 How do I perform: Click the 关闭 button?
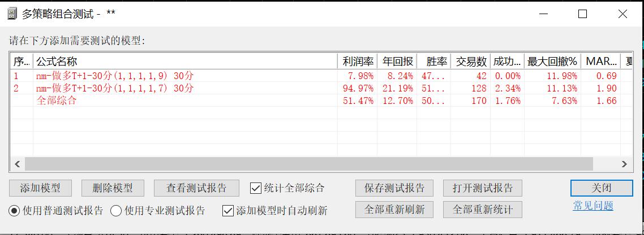(x=602, y=188)
